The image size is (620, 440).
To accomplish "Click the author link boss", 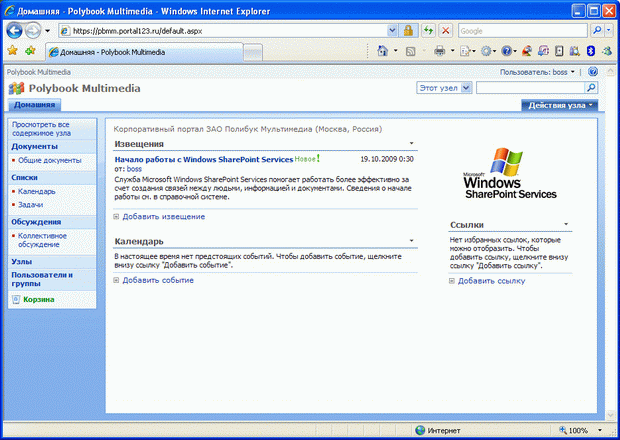I will [x=134, y=169].
